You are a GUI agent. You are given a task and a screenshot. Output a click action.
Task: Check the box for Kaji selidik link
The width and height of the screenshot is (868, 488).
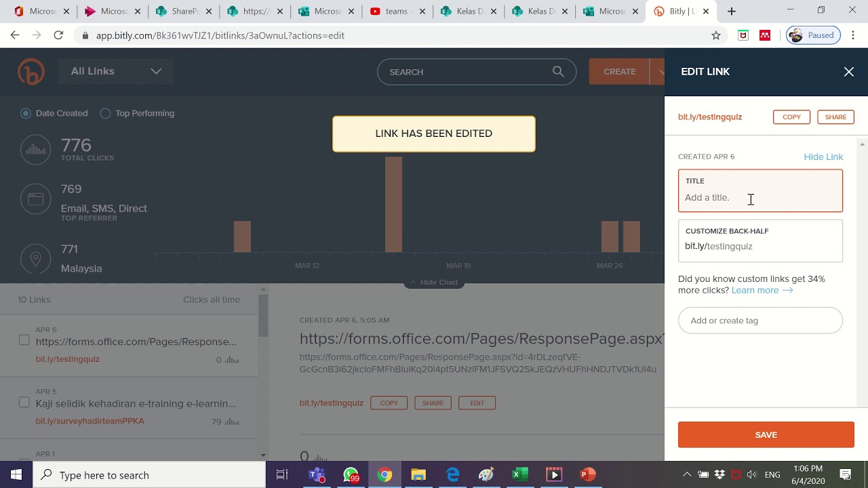(24, 403)
